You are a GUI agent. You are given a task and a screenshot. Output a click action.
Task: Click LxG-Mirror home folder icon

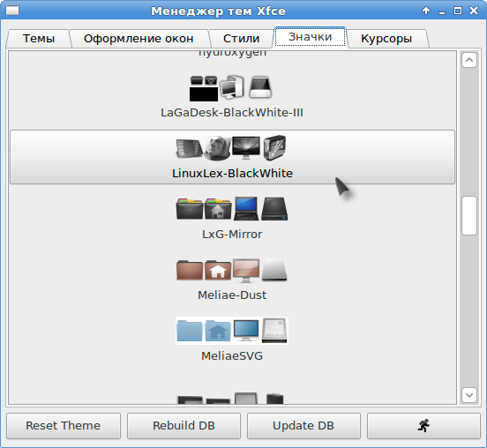pyautogui.click(x=218, y=209)
